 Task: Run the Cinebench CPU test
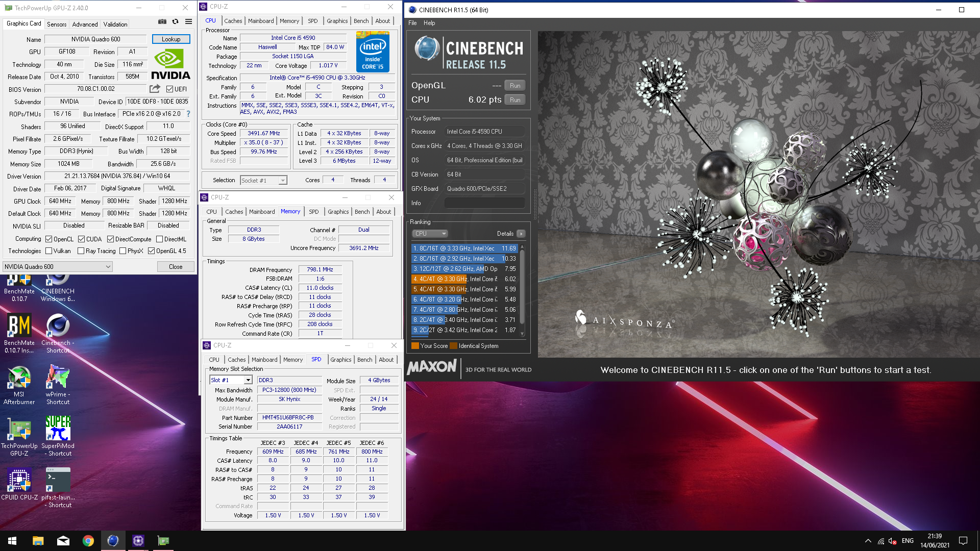click(515, 100)
